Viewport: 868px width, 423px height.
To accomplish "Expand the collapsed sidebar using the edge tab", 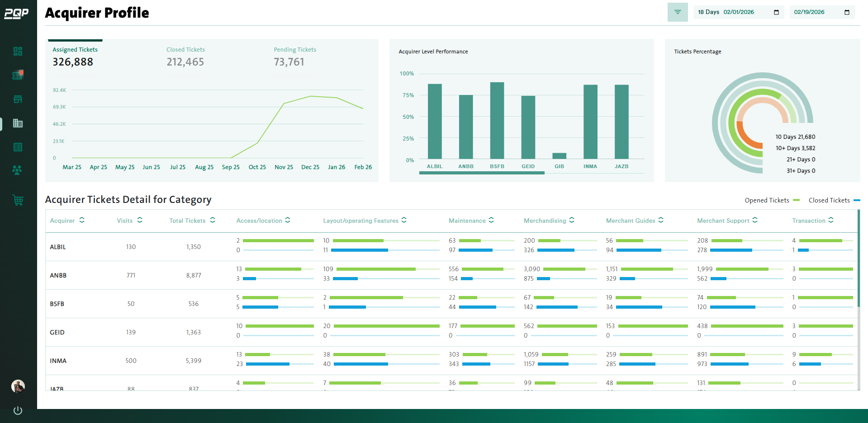I will [x=1, y=123].
